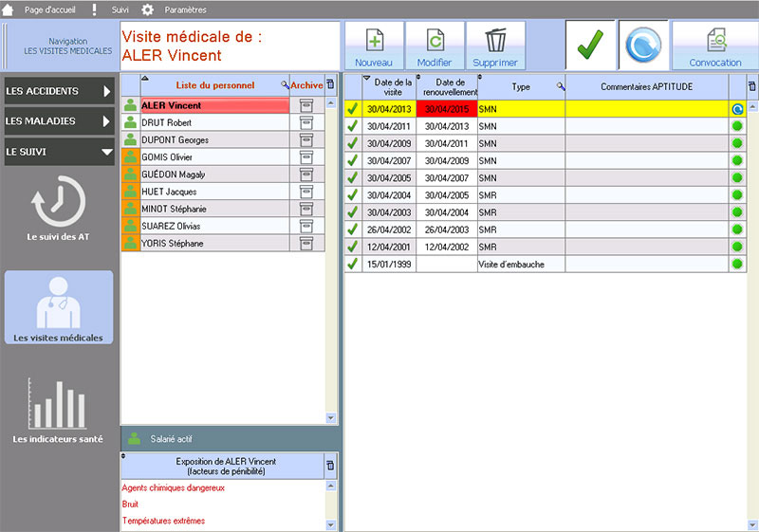Viewport: 759px width, 532px height.
Task: Click the checkmark on the 12/04/2001 visit row
Action: point(353,247)
